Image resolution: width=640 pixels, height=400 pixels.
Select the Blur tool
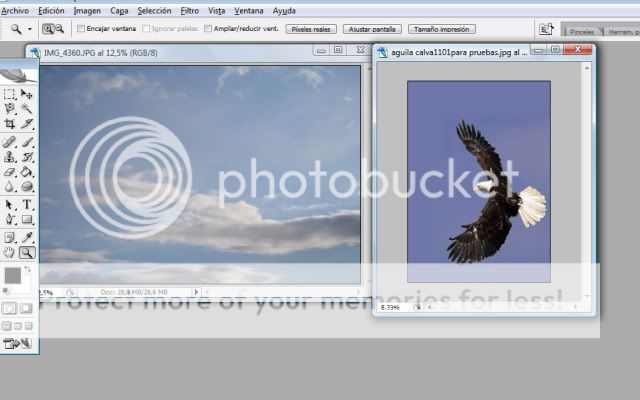pos(9,186)
